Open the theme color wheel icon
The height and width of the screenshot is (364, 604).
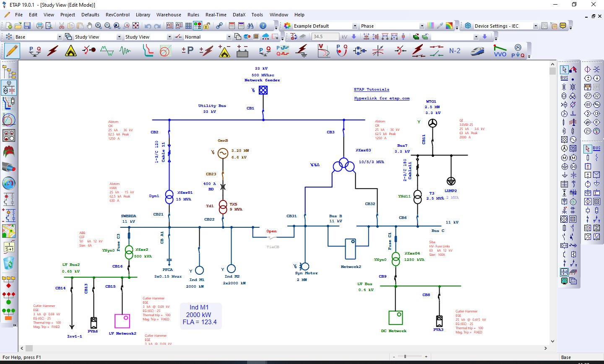coord(287,26)
